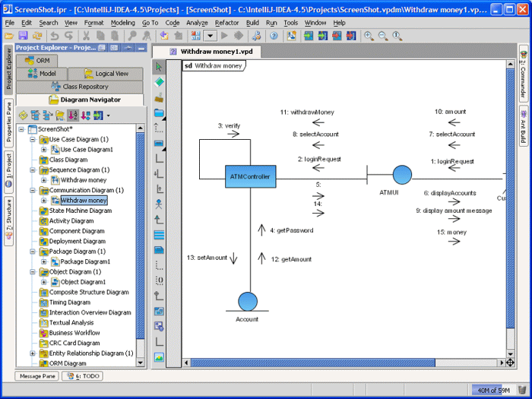Collapse the Use Case Diagram (1) folder
This screenshot has height=399, width=532.
pos(33,139)
